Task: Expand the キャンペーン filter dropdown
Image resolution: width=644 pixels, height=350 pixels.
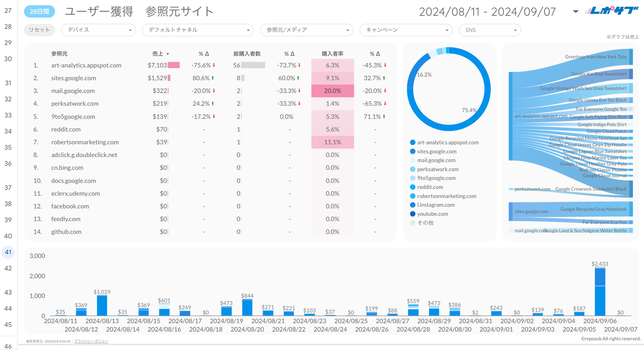Action: [x=406, y=30]
